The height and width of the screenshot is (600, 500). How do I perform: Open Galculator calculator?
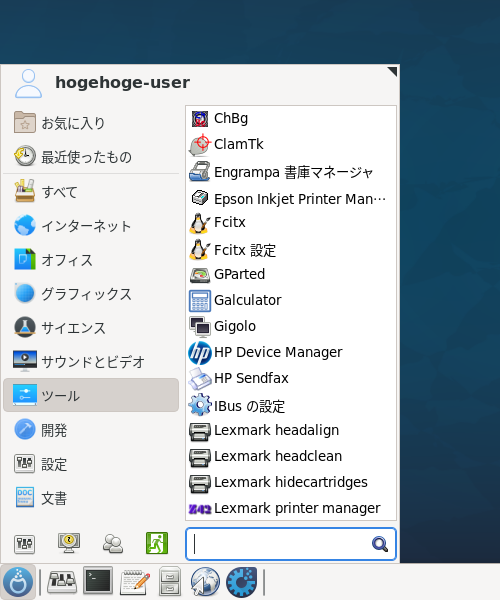tap(291, 300)
